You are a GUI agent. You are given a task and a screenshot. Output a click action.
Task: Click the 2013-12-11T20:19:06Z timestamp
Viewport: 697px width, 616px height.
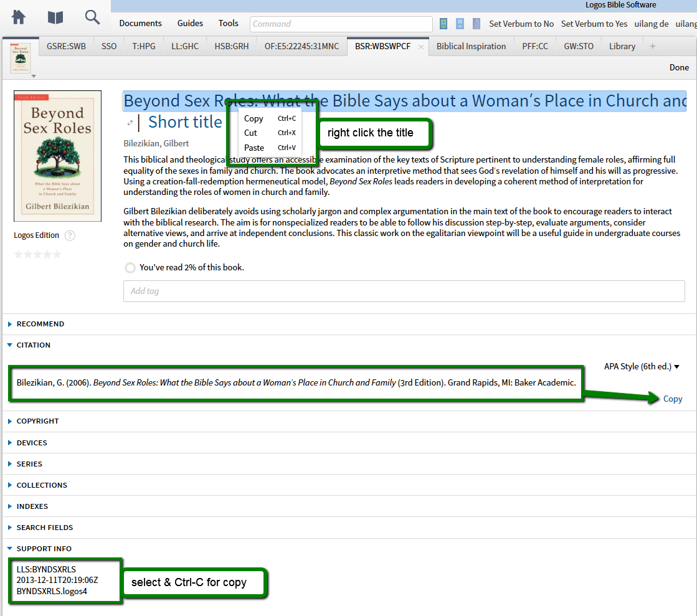click(57, 580)
